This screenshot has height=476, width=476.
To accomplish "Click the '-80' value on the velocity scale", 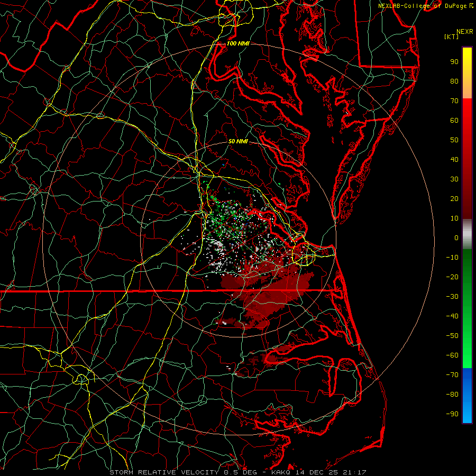I will (x=452, y=395).
